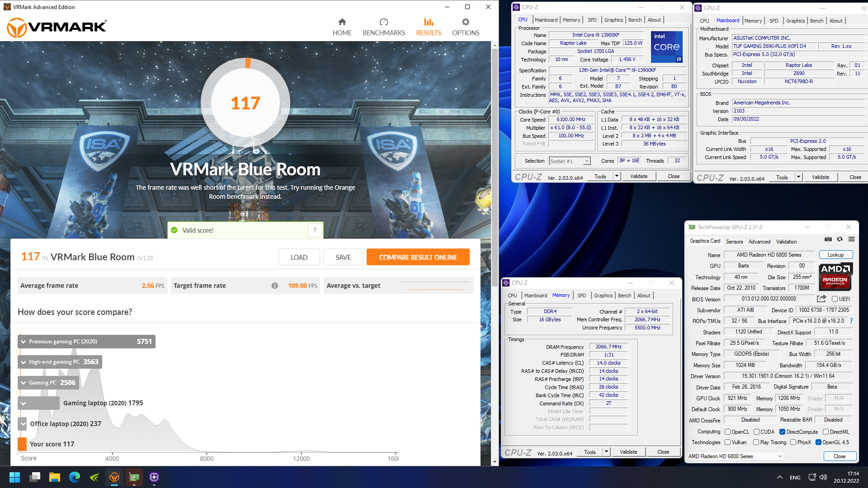Open the Sensors tab in GPU-Z
The height and width of the screenshot is (488, 868).
[734, 242]
